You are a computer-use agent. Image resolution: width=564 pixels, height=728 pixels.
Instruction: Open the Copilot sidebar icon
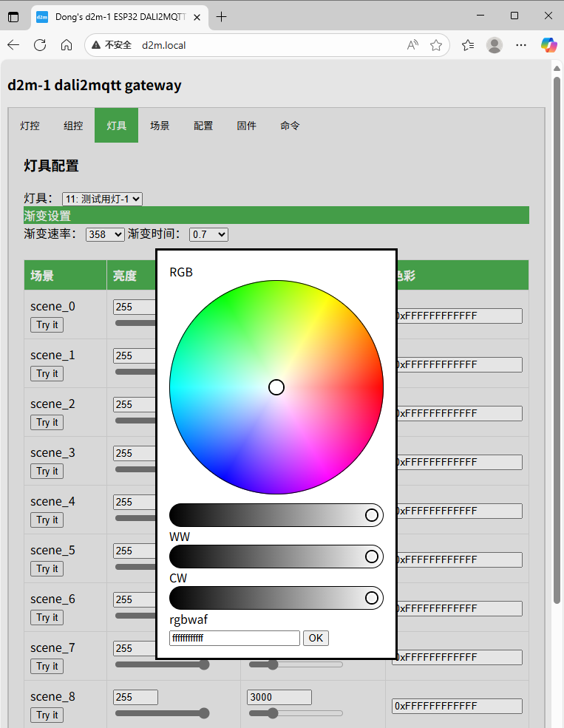pos(548,45)
